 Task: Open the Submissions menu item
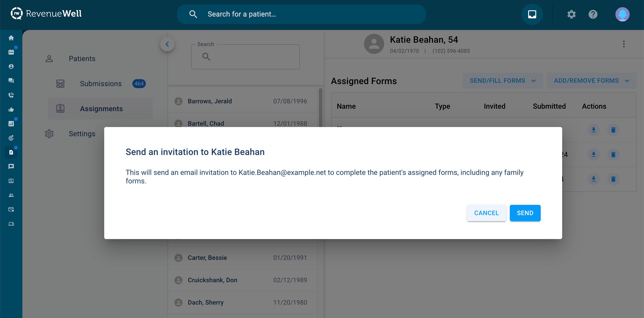click(x=100, y=83)
